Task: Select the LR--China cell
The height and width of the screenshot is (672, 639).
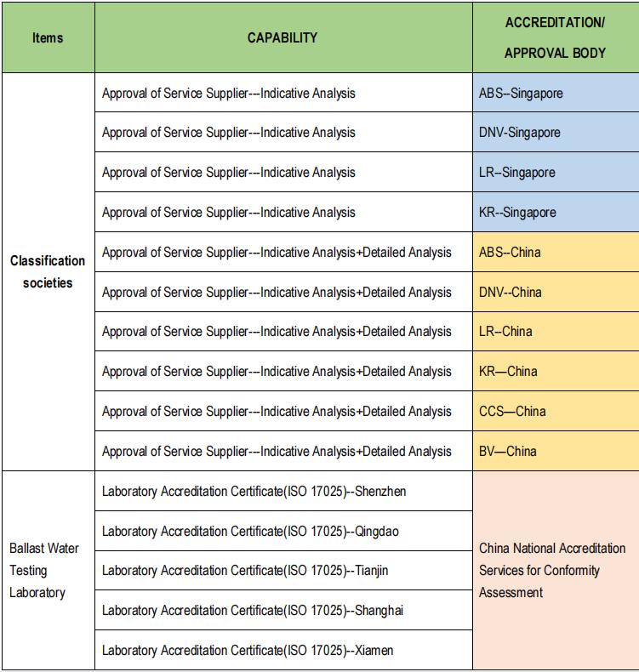Action: click(x=556, y=331)
